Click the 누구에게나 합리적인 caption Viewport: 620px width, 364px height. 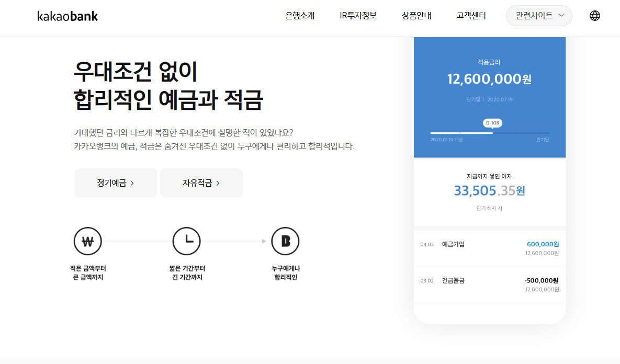click(x=286, y=272)
